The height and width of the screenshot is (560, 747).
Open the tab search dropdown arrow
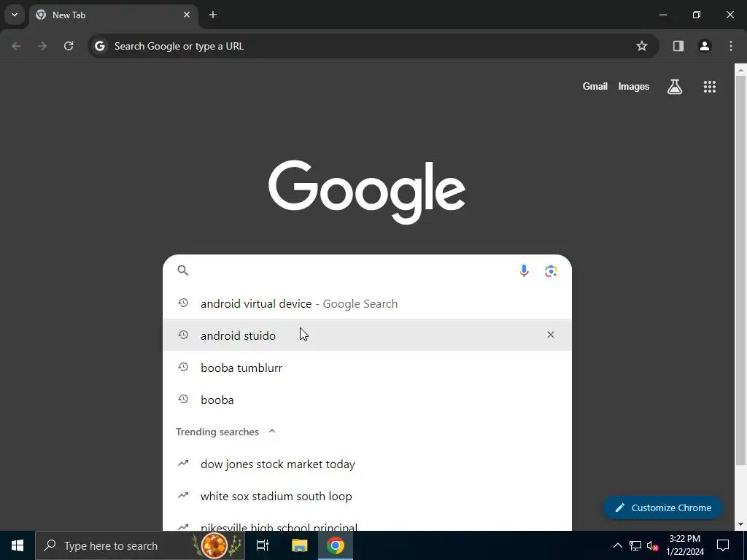pos(15,15)
